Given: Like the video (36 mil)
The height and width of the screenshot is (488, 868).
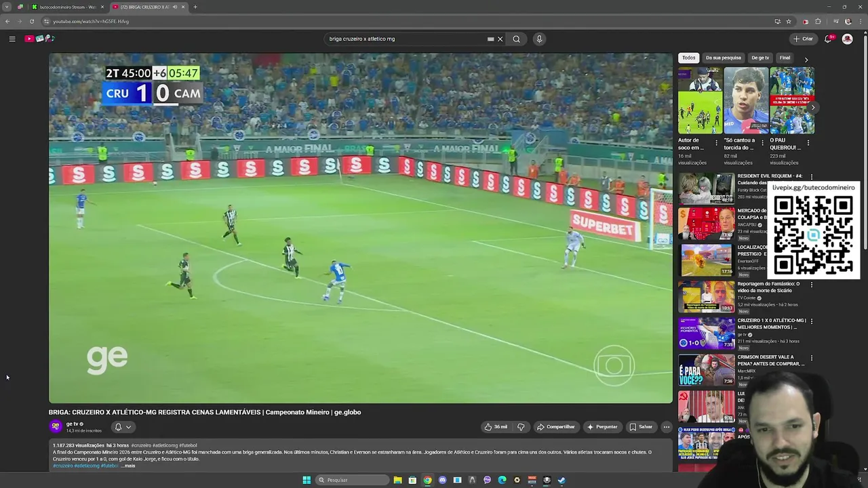Looking at the screenshot, I should (x=496, y=427).
